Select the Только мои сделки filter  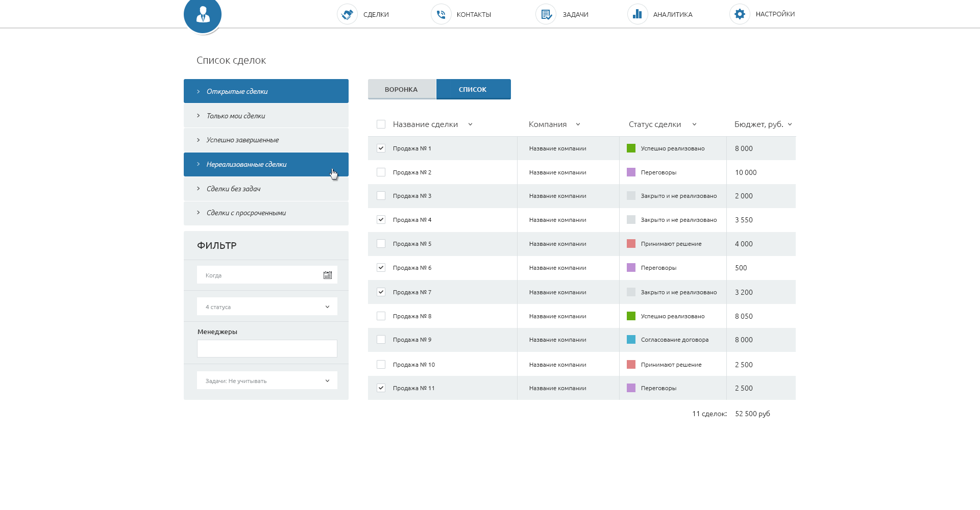pyautogui.click(x=266, y=116)
